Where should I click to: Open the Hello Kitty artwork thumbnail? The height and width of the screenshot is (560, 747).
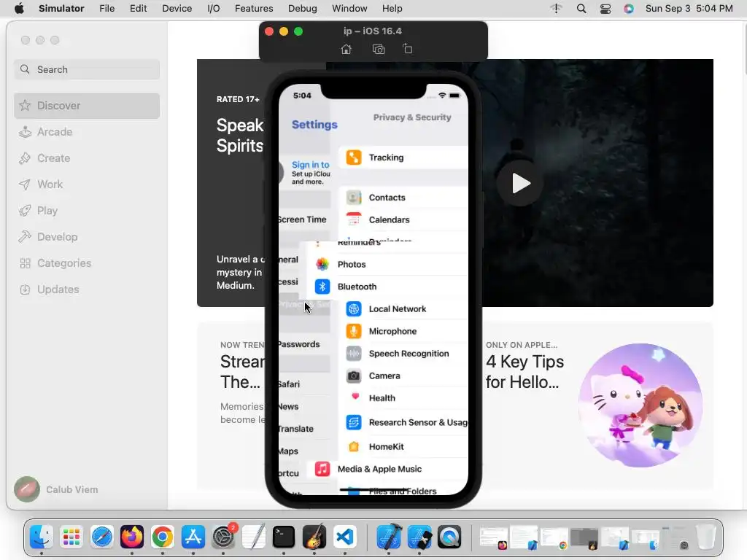click(x=640, y=405)
